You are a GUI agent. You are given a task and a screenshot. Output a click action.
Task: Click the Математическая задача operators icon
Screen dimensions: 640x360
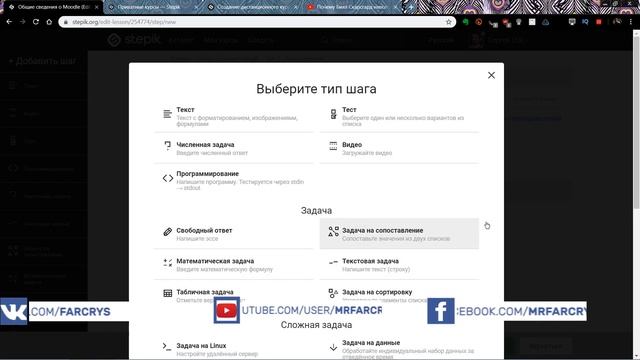[x=167, y=262]
